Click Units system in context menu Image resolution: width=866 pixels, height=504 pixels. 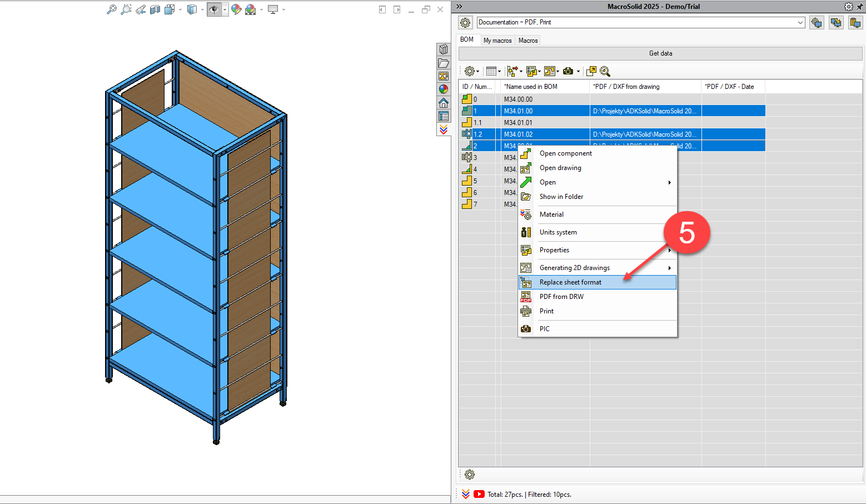[x=598, y=232]
